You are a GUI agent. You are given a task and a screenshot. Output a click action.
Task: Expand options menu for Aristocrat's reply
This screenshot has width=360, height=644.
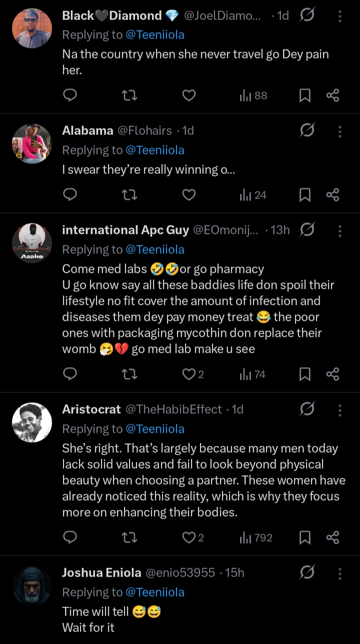click(340, 410)
